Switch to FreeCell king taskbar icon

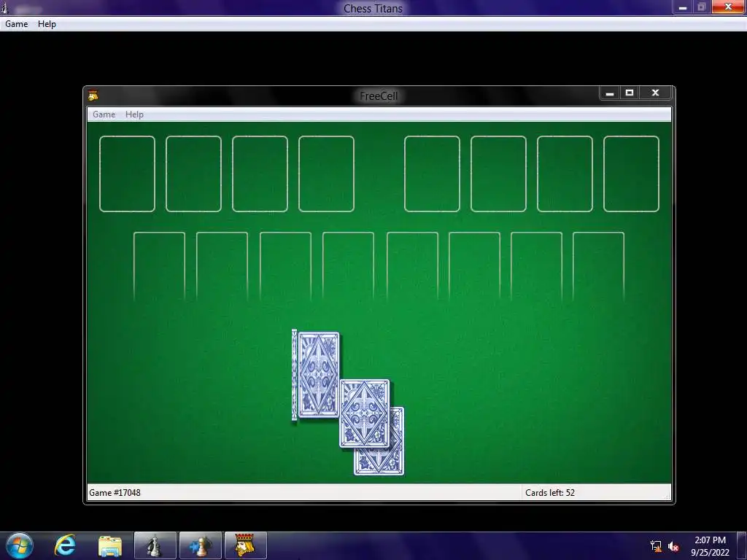pos(245,545)
